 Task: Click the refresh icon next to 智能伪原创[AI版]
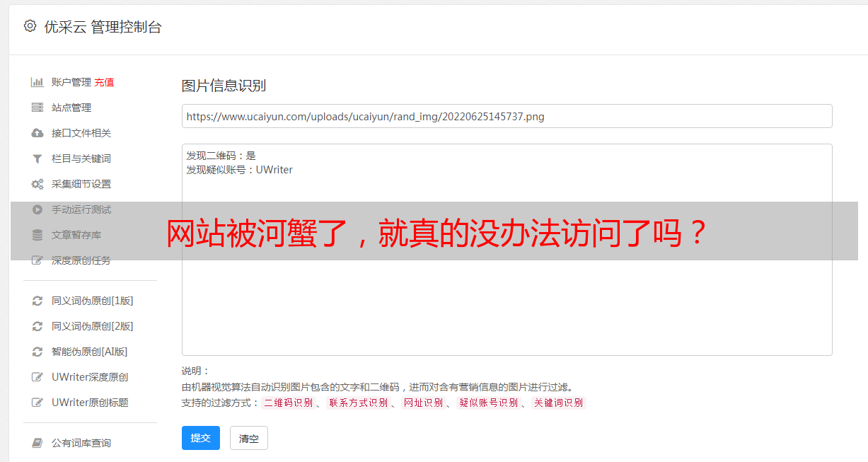37,352
